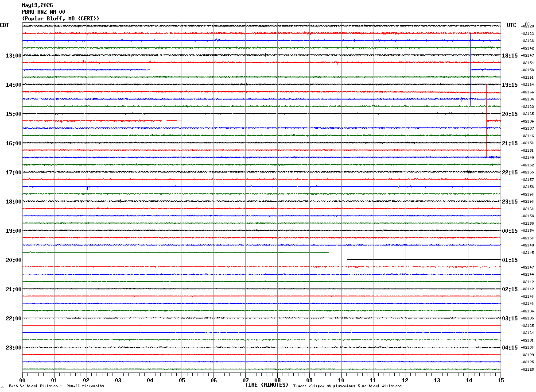
Task: Click the CDT column header
Action: [x=4, y=25]
